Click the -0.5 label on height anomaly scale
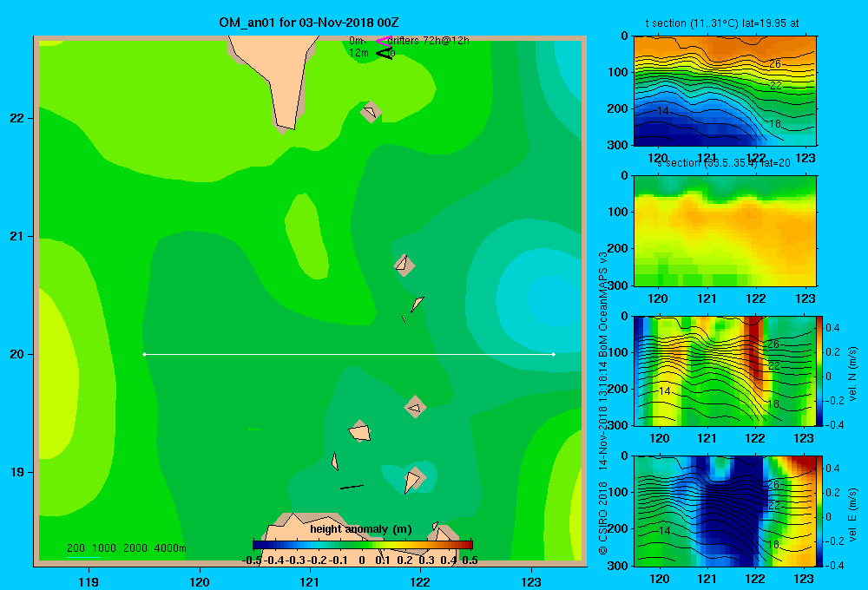Viewport: 868px width, 590px height. [x=253, y=560]
